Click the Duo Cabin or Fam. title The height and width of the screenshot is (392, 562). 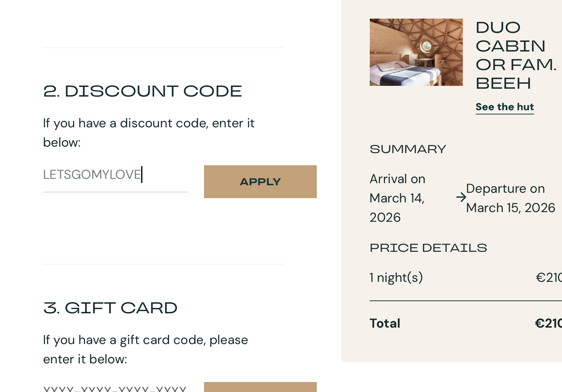pyautogui.click(x=515, y=55)
